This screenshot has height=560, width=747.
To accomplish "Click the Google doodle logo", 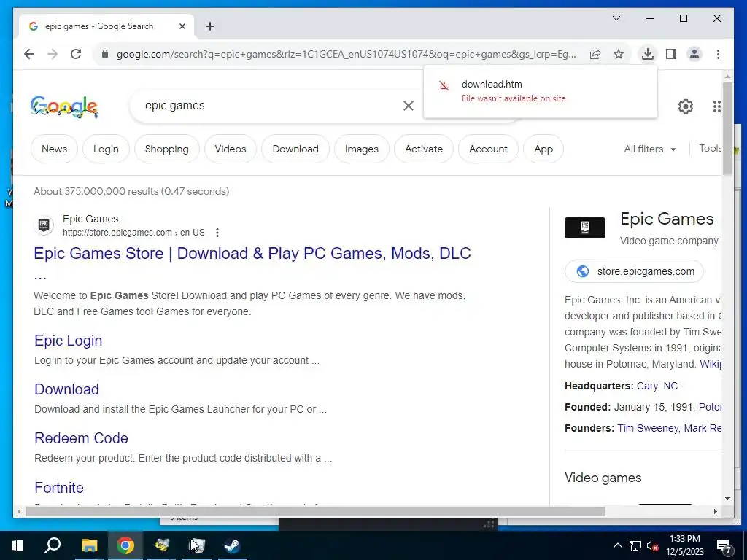I will (64, 106).
